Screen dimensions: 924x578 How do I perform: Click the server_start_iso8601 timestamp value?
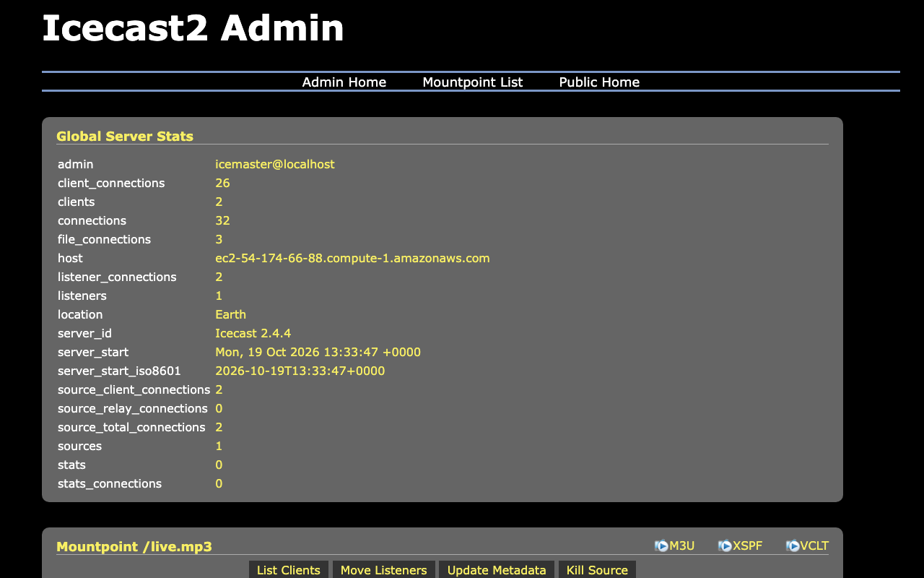pos(300,371)
